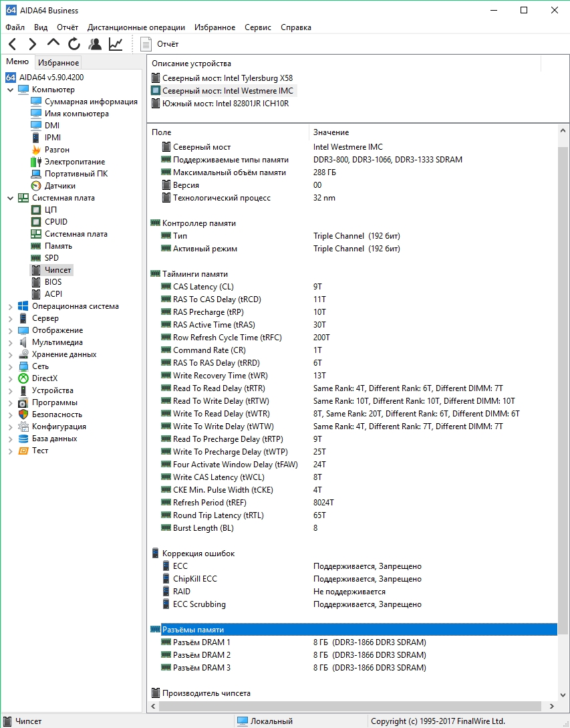Expand the DirectX tree node
The height and width of the screenshot is (728, 570).
pyautogui.click(x=10, y=378)
